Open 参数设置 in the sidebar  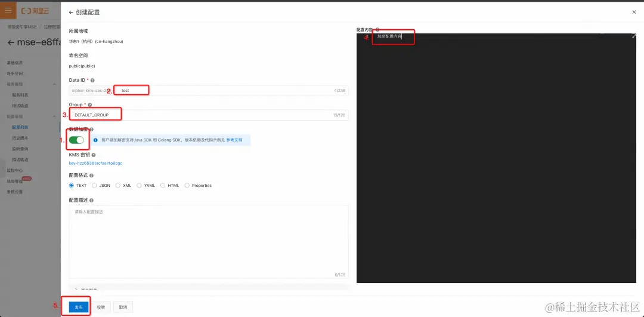pyautogui.click(x=15, y=192)
